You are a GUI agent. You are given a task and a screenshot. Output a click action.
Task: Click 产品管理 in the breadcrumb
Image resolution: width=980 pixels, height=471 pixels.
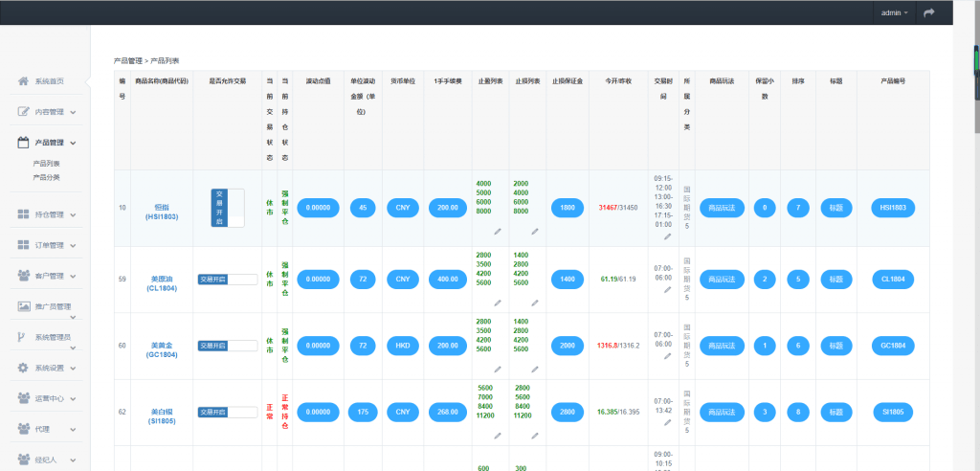[x=128, y=60]
